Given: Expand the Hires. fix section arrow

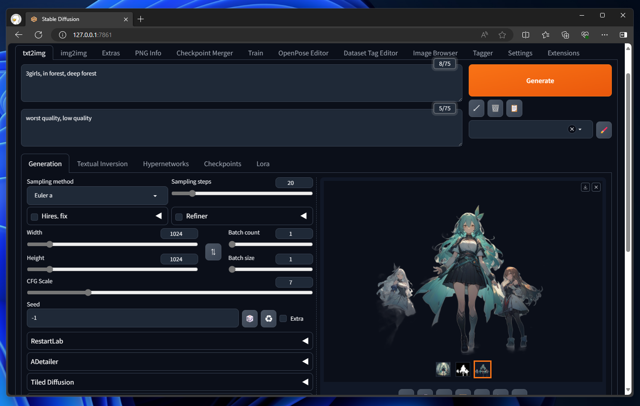Looking at the screenshot, I should click(159, 216).
